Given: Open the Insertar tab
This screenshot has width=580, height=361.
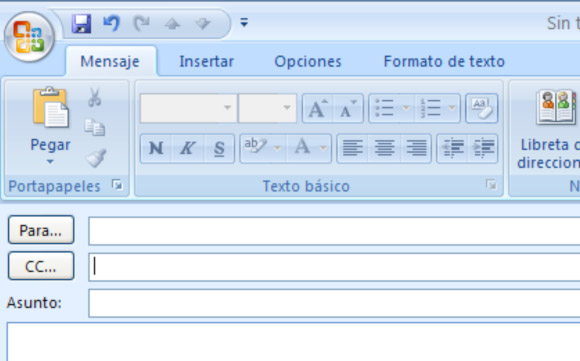Looking at the screenshot, I should (x=206, y=61).
